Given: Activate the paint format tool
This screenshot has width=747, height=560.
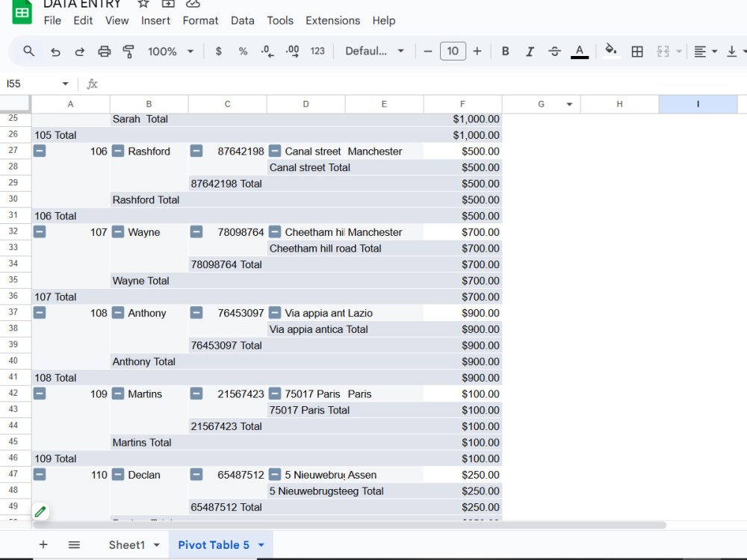Looking at the screenshot, I should [128, 52].
